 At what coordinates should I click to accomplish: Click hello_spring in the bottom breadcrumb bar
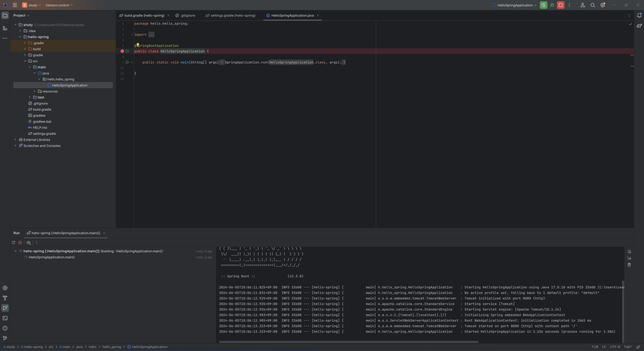112,347
